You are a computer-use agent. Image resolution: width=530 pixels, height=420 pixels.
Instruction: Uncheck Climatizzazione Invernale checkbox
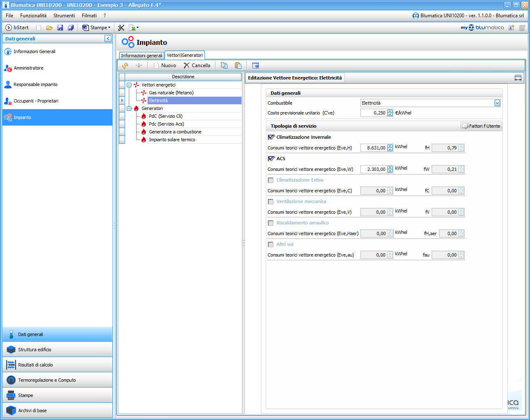click(271, 137)
